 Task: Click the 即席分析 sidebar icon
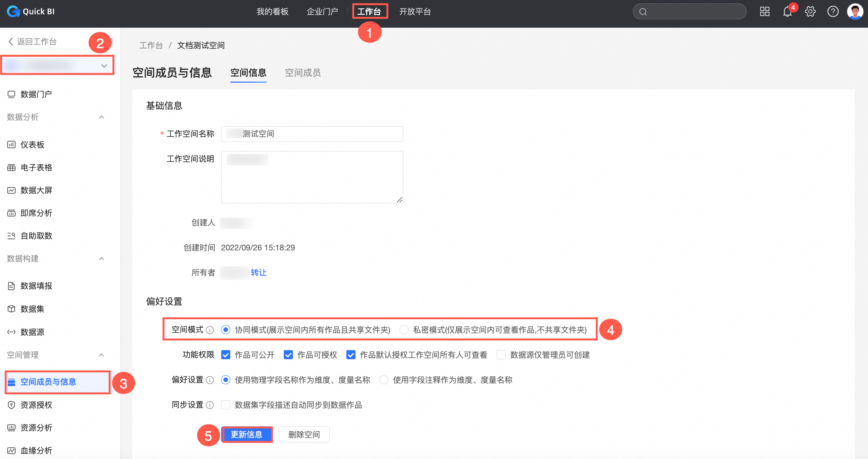tap(11, 213)
